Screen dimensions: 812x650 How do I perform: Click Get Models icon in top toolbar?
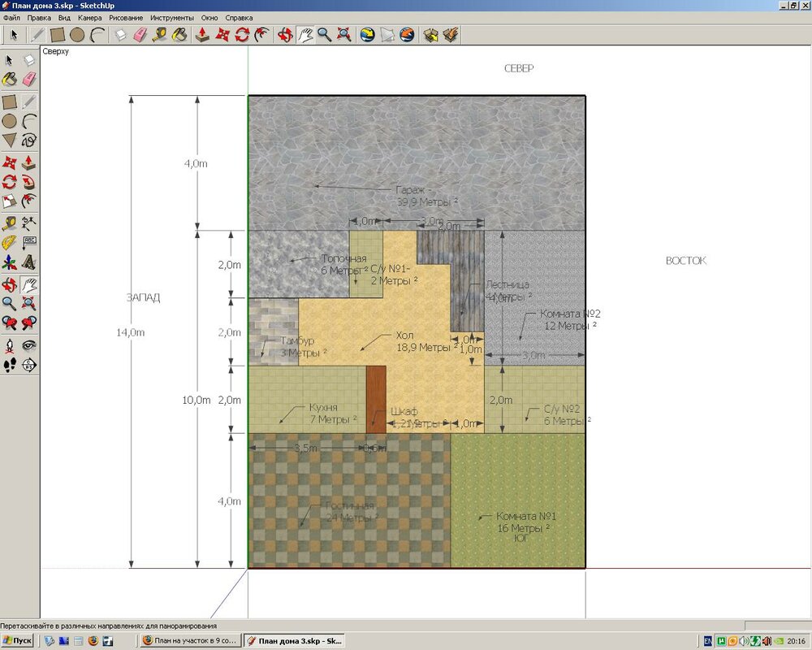431,34
